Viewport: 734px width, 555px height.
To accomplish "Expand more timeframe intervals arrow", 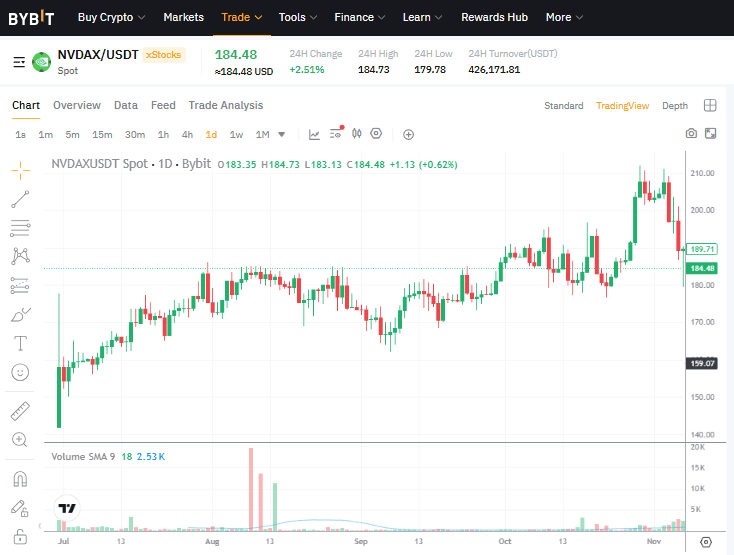I will tap(281, 134).
